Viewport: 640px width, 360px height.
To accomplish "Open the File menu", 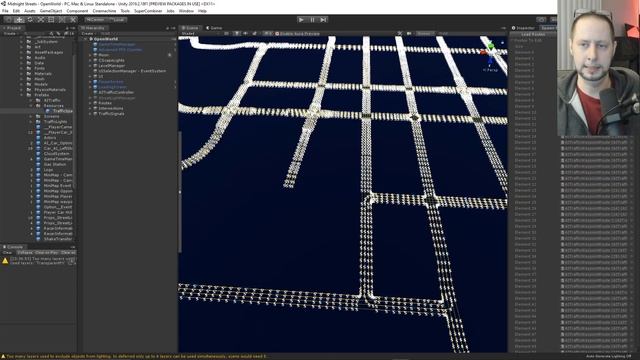I will pos(5,11).
